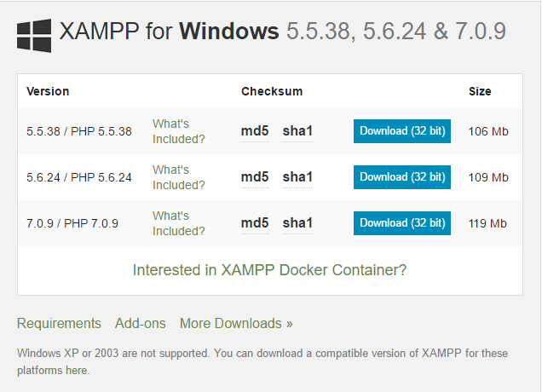The image size is (542, 392).
Task: Click the Size column header
Action: click(480, 91)
